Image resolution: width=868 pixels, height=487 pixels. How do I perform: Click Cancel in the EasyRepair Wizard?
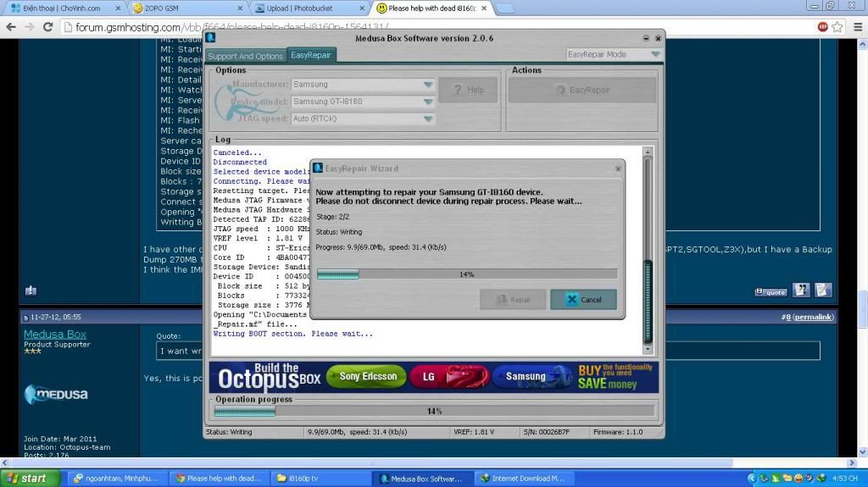click(x=583, y=299)
